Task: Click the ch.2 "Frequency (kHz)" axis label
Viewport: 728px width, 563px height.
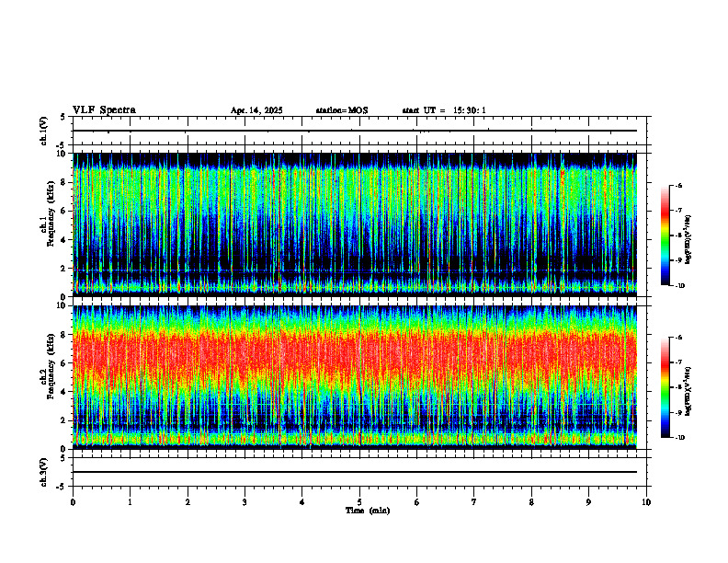Action: pos(51,366)
